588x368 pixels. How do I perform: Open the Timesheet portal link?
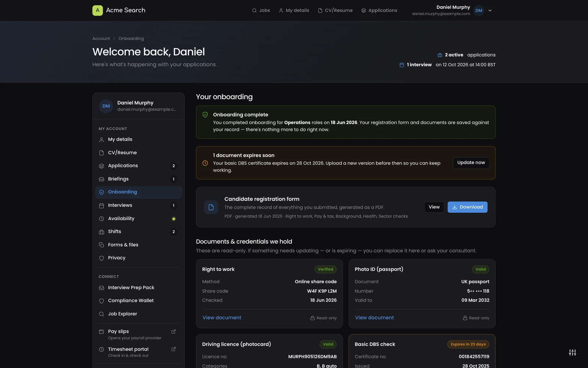139,352
